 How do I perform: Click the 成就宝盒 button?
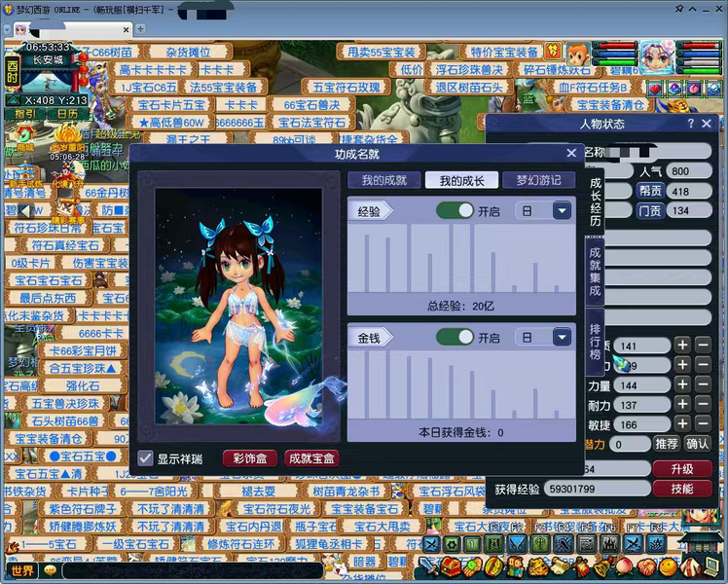pos(311,458)
